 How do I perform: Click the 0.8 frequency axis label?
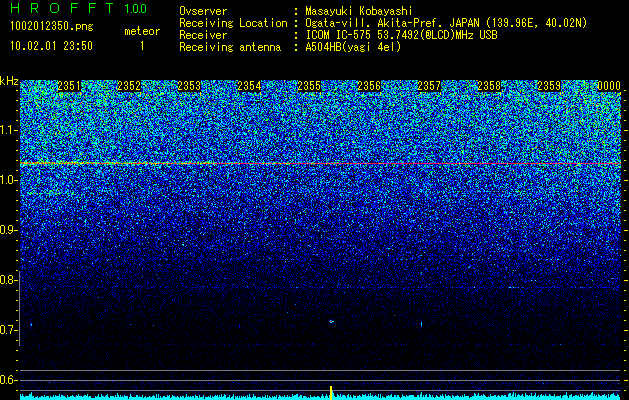point(9,280)
